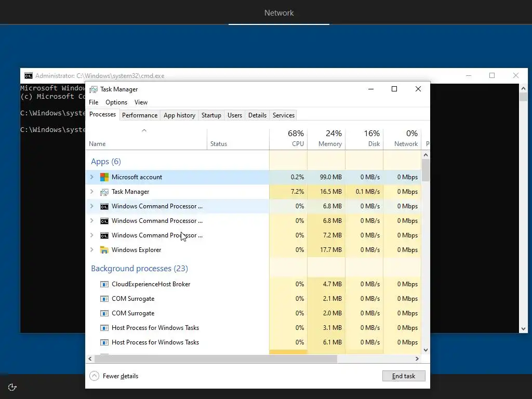532x399 pixels.
Task: Click the Windows Explorer folder icon
Action: click(104, 250)
